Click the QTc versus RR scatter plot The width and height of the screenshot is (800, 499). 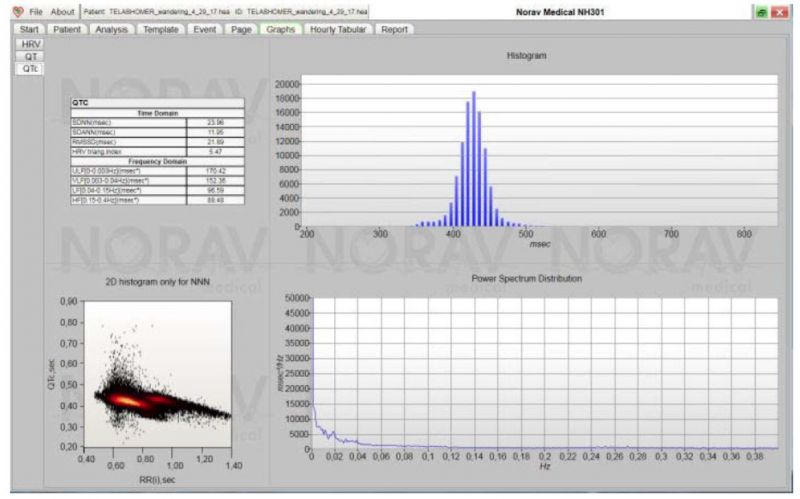158,374
